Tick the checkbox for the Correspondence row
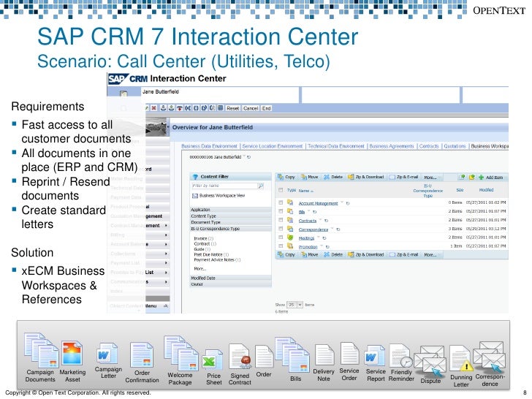This screenshot has height=399, width=532. (281, 229)
